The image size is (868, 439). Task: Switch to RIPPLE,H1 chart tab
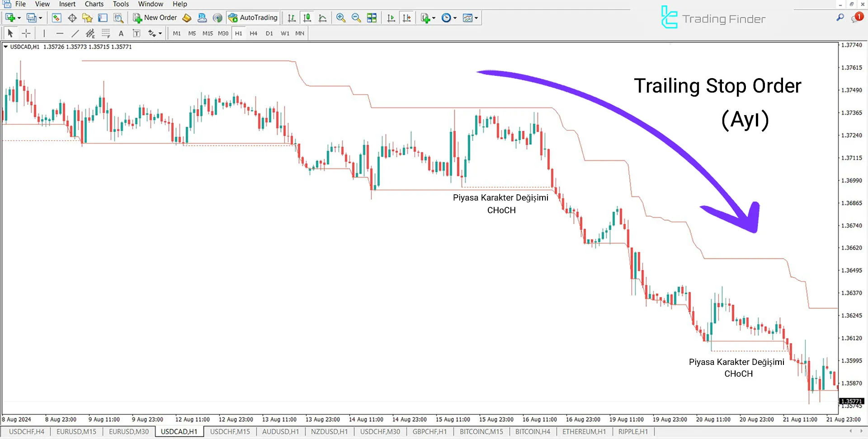click(633, 432)
